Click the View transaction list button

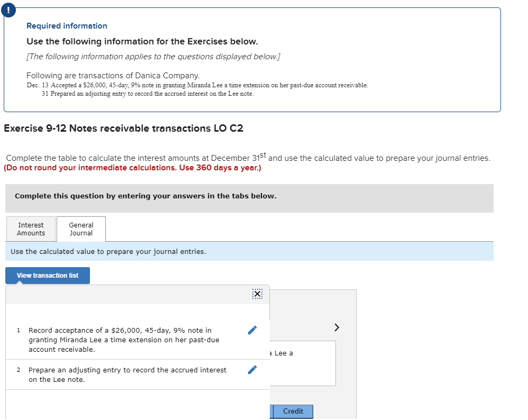(48, 276)
